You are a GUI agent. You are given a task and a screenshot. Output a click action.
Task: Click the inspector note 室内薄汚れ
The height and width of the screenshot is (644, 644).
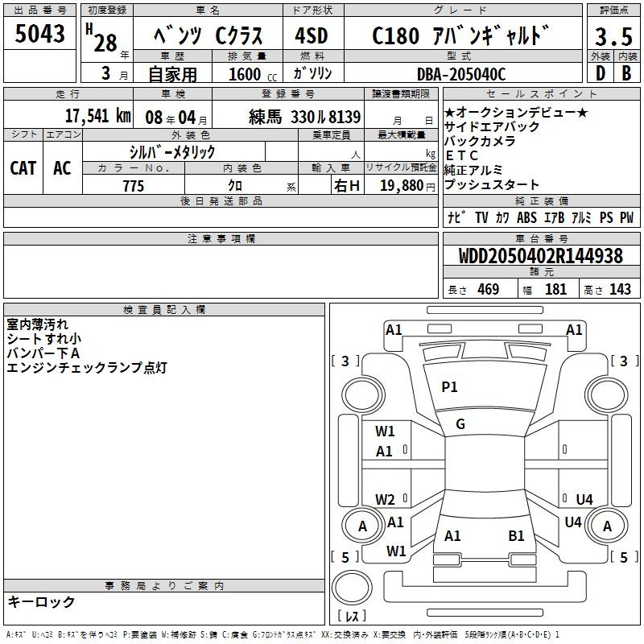point(37,324)
